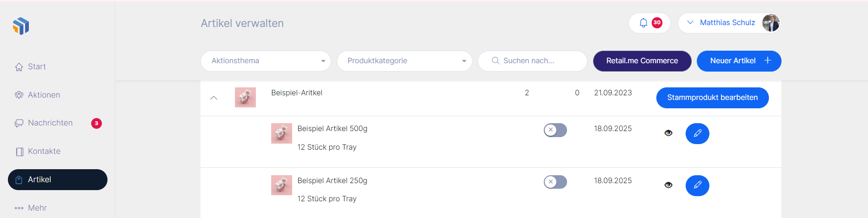Click the Stammprodukt bearbeiten button
This screenshot has width=868, height=218.
coord(712,98)
